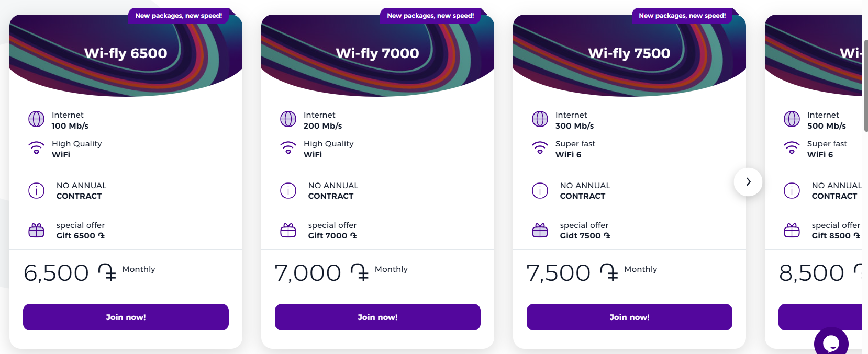The image size is (868, 354).
Task: Click the gift icon for Gift 6500 offer
Action: [36, 230]
